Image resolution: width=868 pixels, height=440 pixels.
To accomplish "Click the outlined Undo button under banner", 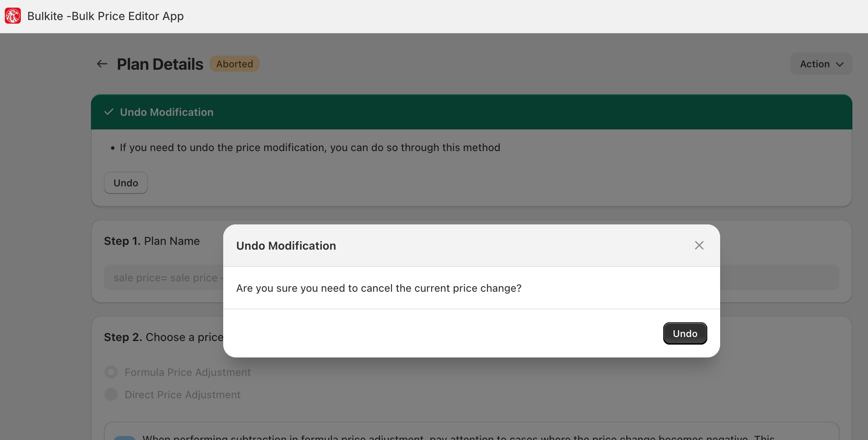I will pos(126,183).
